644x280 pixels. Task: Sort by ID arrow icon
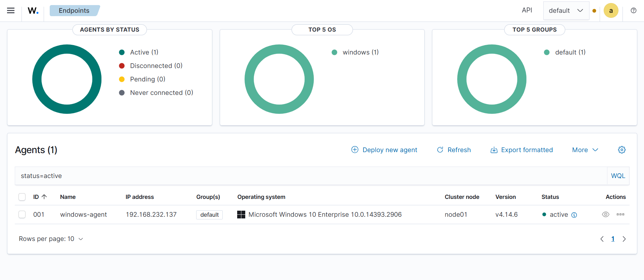pyautogui.click(x=44, y=197)
